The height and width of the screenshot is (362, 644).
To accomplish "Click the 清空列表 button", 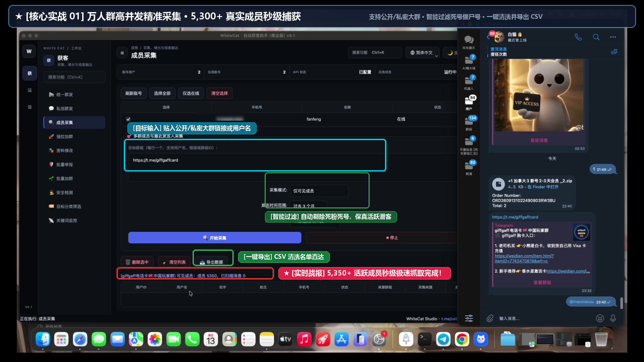I will click(x=174, y=262).
